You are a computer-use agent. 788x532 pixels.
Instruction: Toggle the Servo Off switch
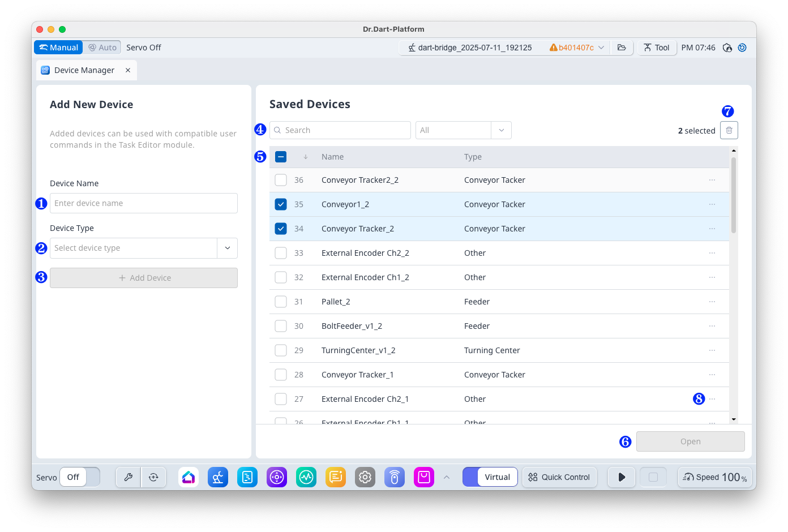pyautogui.click(x=80, y=477)
